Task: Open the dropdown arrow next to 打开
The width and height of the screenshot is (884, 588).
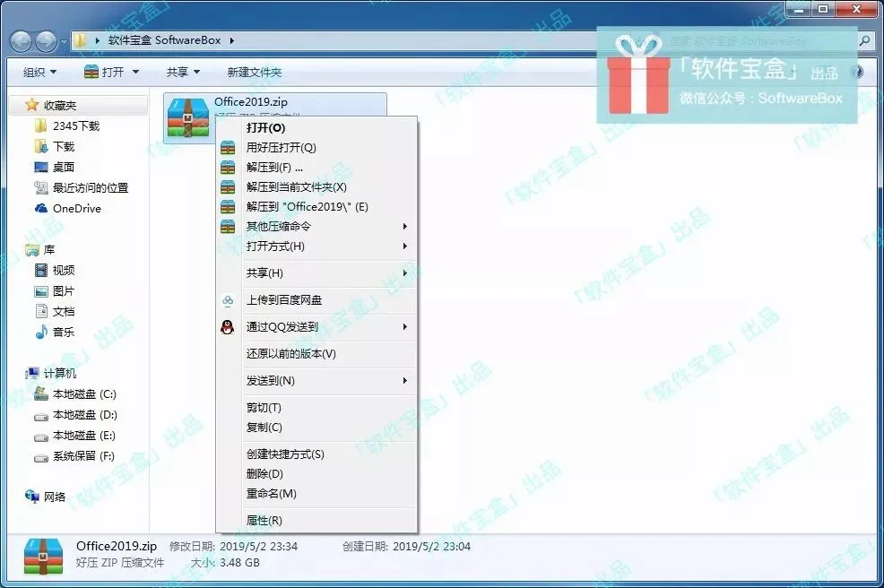Action: coord(136,73)
